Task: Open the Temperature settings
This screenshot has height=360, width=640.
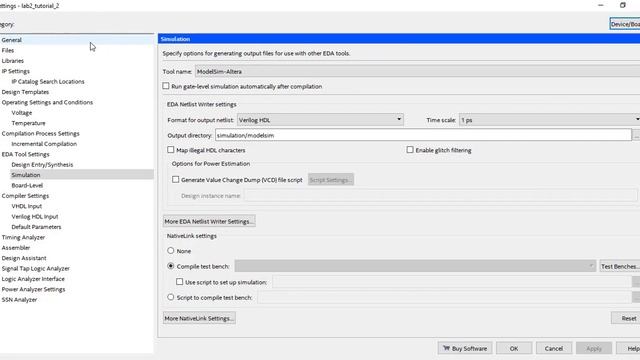Action: [x=28, y=123]
